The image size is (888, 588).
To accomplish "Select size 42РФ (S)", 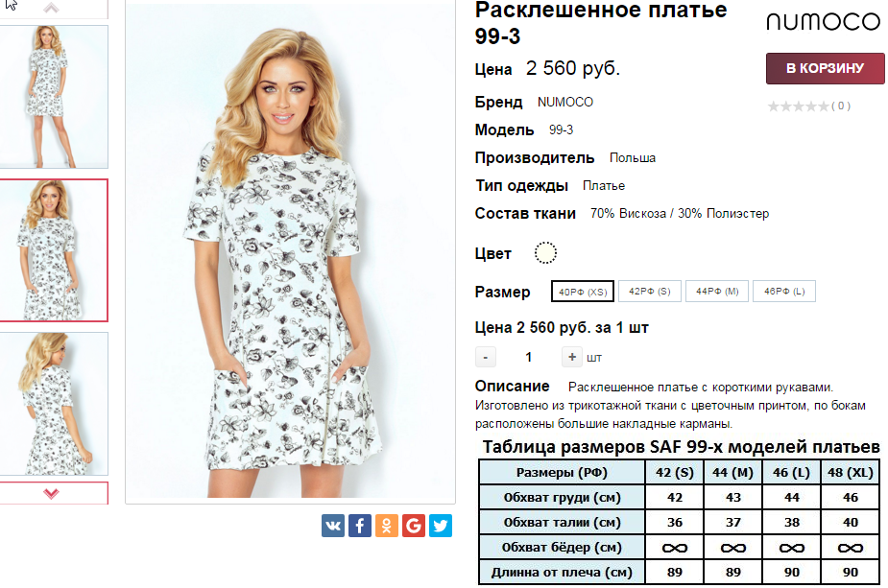I will [650, 291].
